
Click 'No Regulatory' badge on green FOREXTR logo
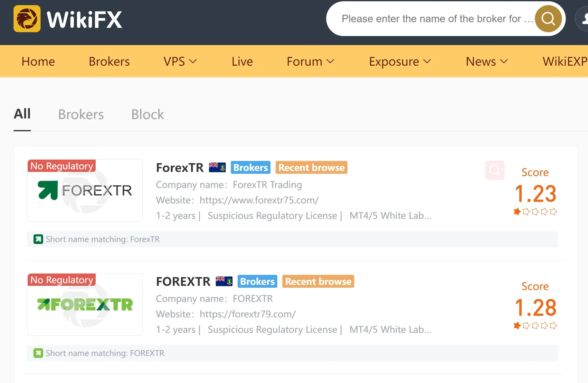[x=62, y=280]
